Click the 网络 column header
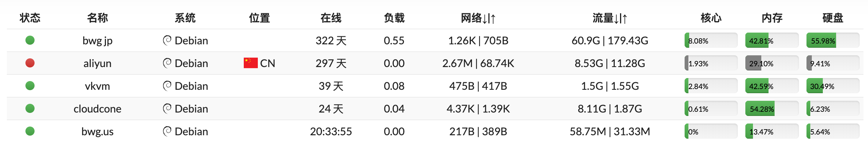Image resolution: width=868 pixels, height=147 pixels. pyautogui.click(x=478, y=18)
